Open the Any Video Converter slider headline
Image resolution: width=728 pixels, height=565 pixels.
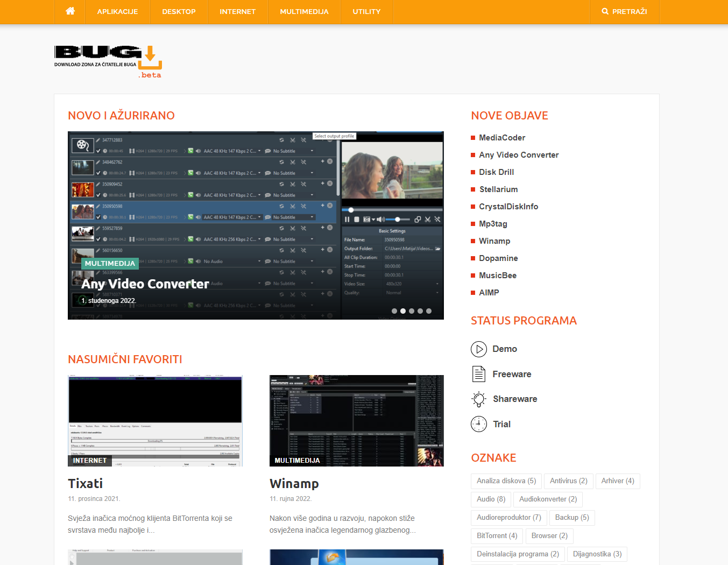[x=145, y=284]
